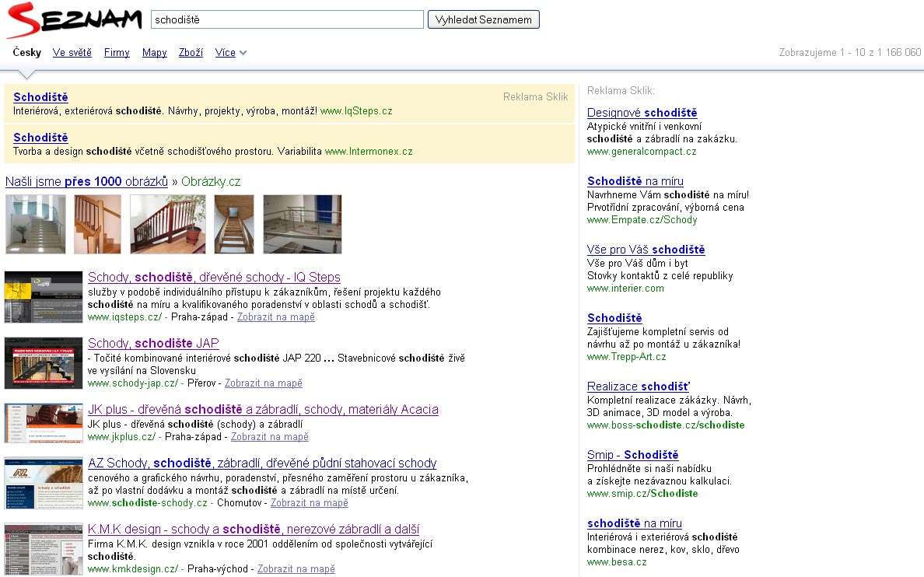
Task: Open the Trepp-Art "Schodiště" sidebar ad
Action: tap(614, 318)
